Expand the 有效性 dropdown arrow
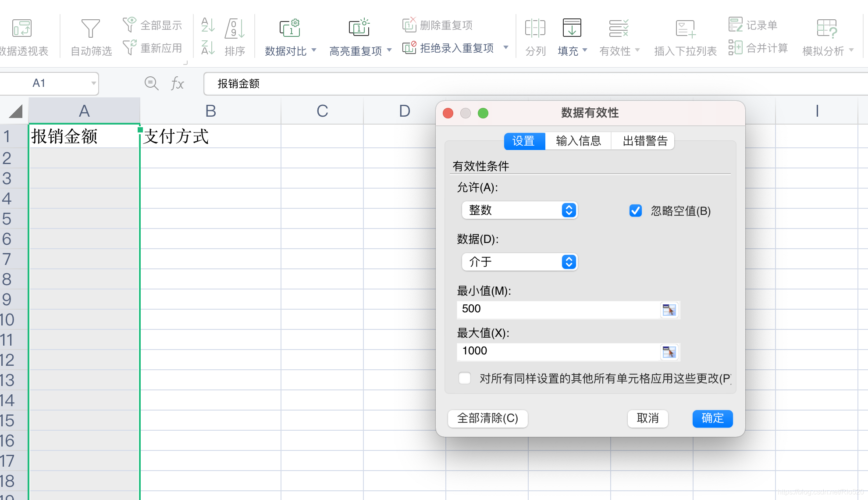Viewport: 868px width, 500px height. (637, 50)
